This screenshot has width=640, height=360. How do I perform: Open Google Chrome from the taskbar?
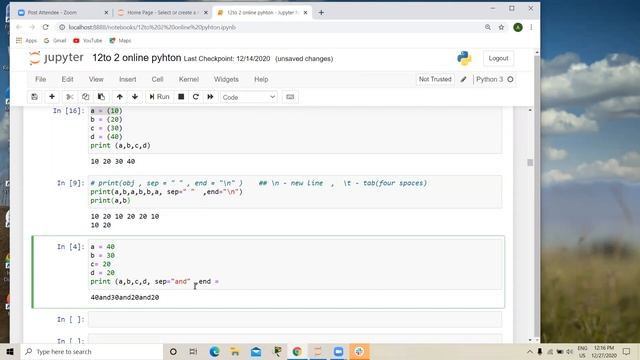point(297,351)
